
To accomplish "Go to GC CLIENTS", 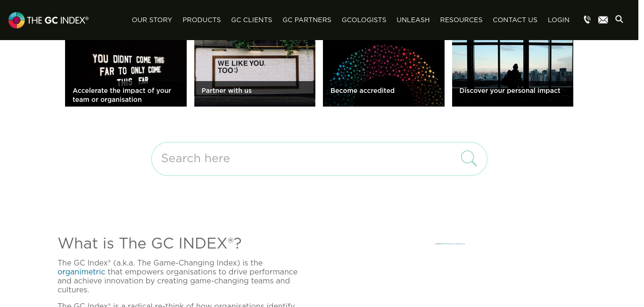I will pos(252,20).
